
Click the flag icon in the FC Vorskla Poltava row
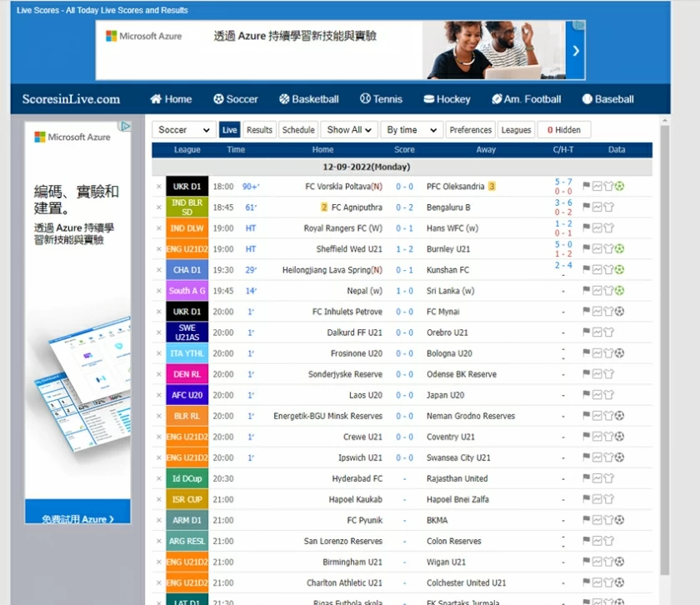pyautogui.click(x=587, y=187)
